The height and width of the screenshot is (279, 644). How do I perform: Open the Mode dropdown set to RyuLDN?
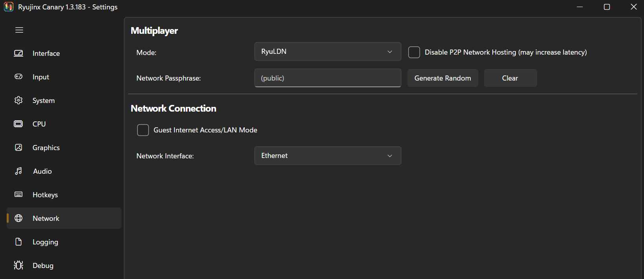[x=328, y=51]
